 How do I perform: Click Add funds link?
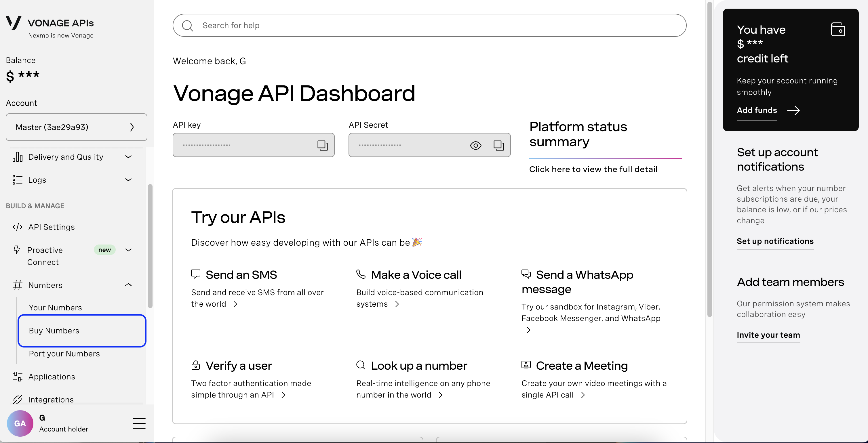click(x=757, y=110)
